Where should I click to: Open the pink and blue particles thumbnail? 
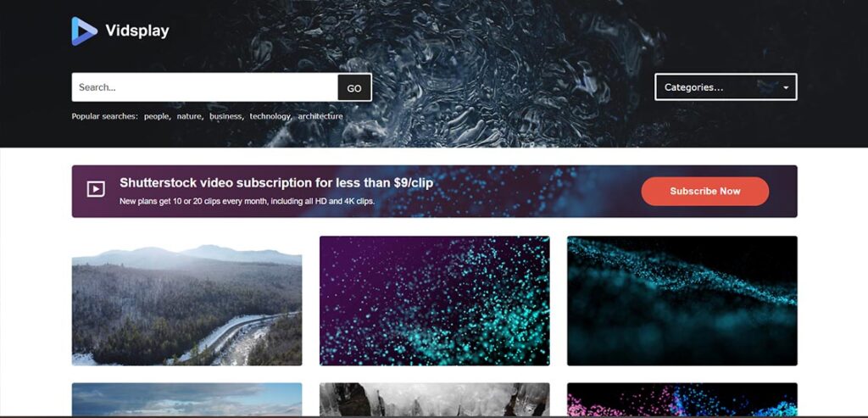(682, 399)
